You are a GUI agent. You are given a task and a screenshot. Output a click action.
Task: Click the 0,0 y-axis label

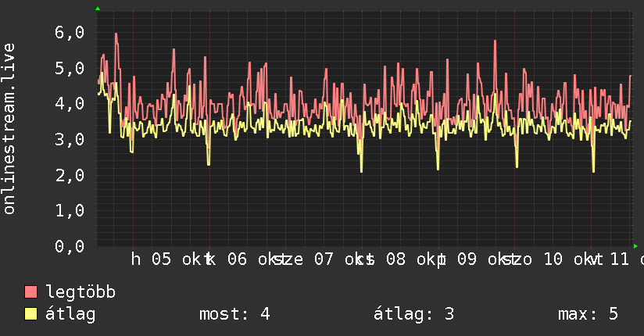tap(70, 246)
